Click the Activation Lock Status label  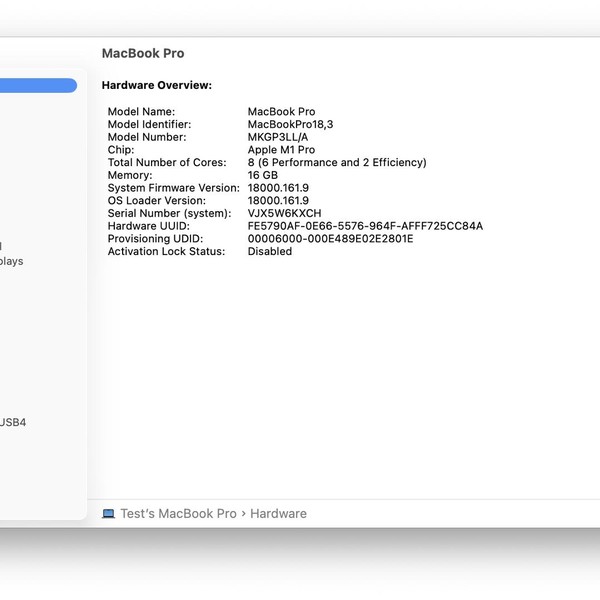pyautogui.click(x=166, y=251)
